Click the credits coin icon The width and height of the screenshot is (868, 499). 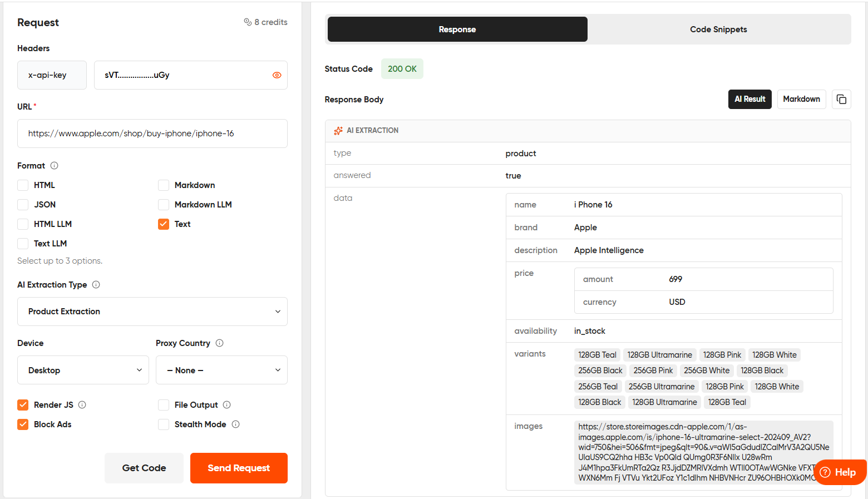[248, 22]
